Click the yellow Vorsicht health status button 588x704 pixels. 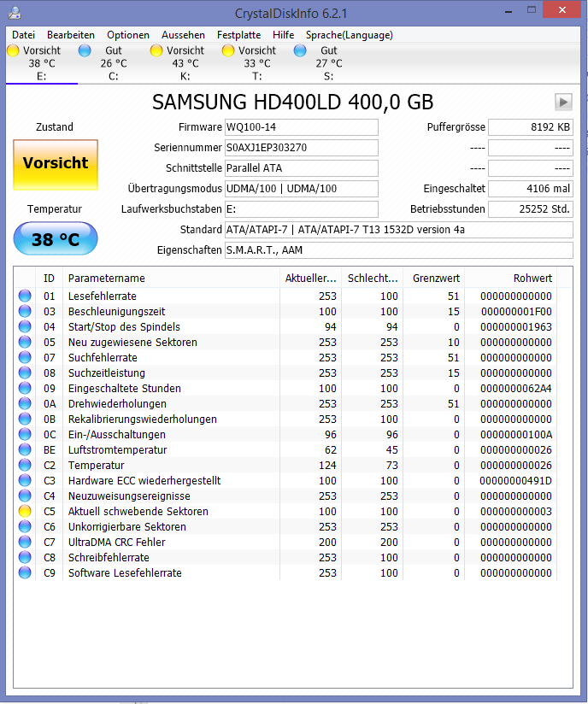[x=56, y=165]
